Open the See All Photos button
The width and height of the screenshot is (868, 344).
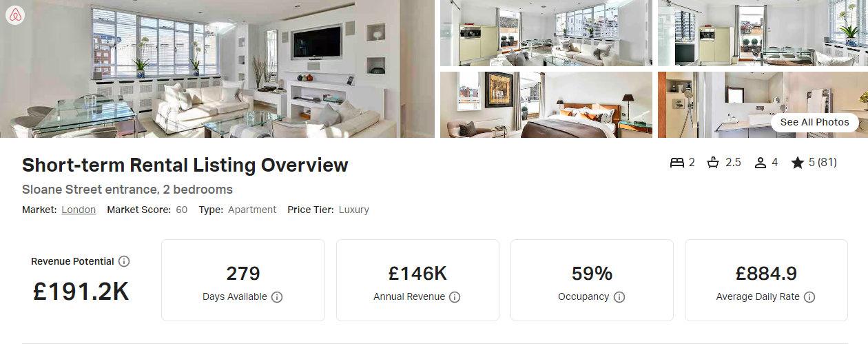point(814,122)
